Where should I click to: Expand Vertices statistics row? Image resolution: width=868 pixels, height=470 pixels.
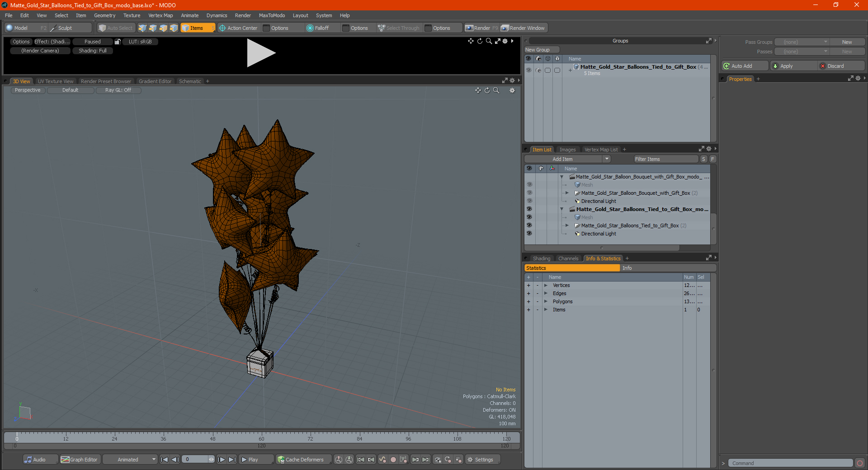pyautogui.click(x=546, y=285)
